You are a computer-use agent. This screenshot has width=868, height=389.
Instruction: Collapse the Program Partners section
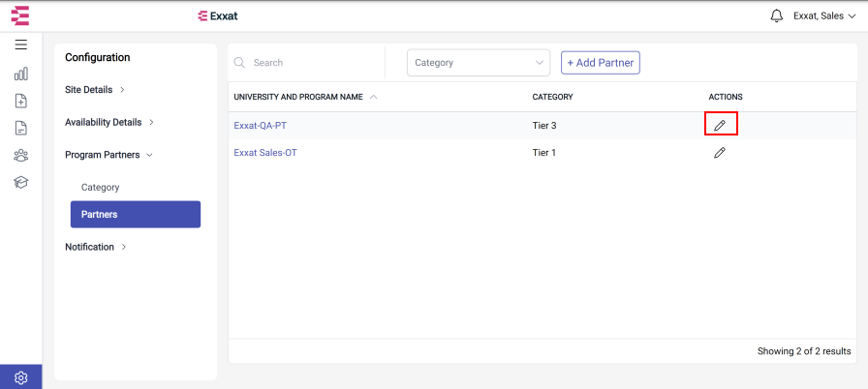coord(108,155)
